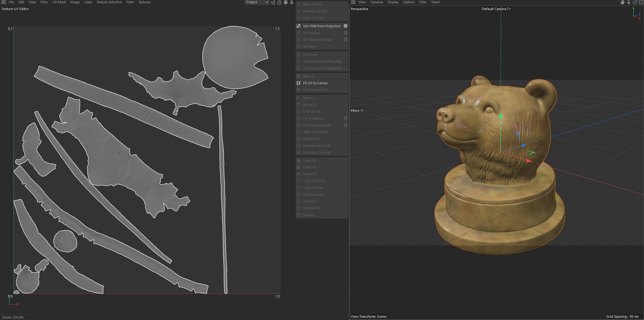Click the viewport pan hand icon
This screenshot has height=320, width=644.
point(622,2)
